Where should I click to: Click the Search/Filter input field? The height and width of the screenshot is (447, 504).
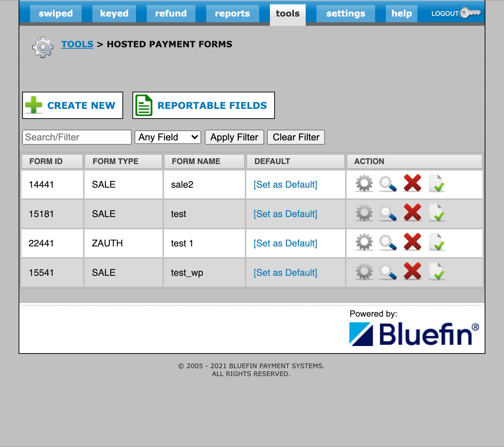coord(77,137)
